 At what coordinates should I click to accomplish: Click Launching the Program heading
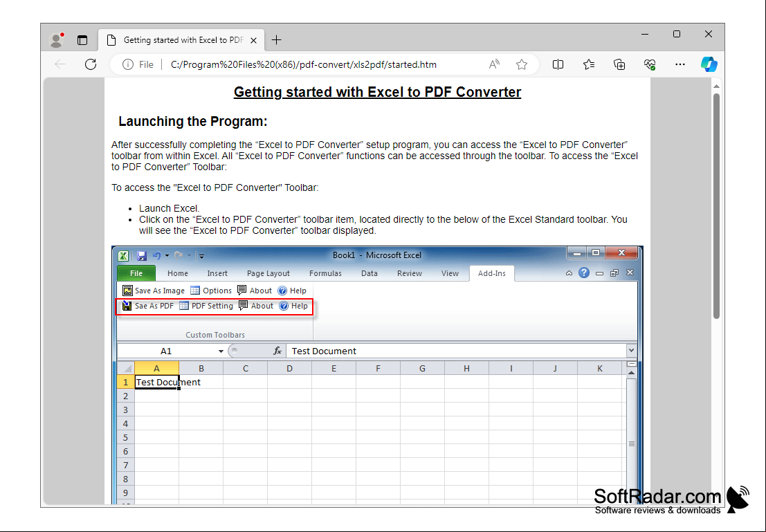click(193, 121)
